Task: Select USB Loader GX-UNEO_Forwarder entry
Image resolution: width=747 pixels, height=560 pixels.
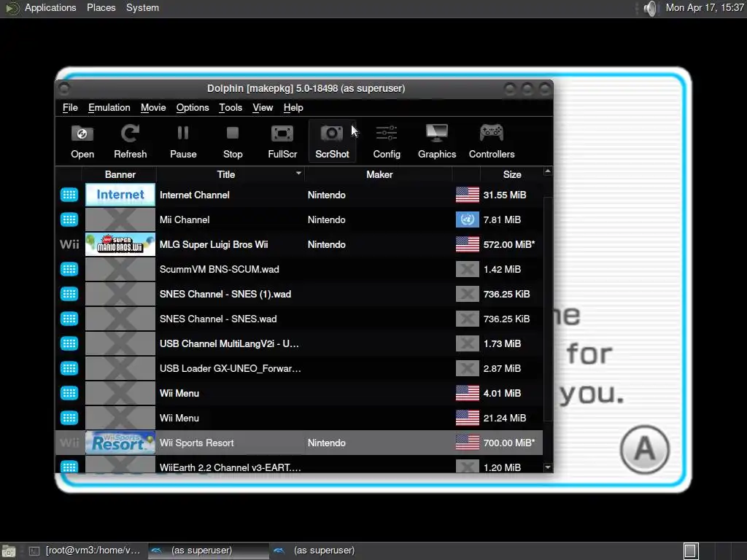Action: point(230,368)
